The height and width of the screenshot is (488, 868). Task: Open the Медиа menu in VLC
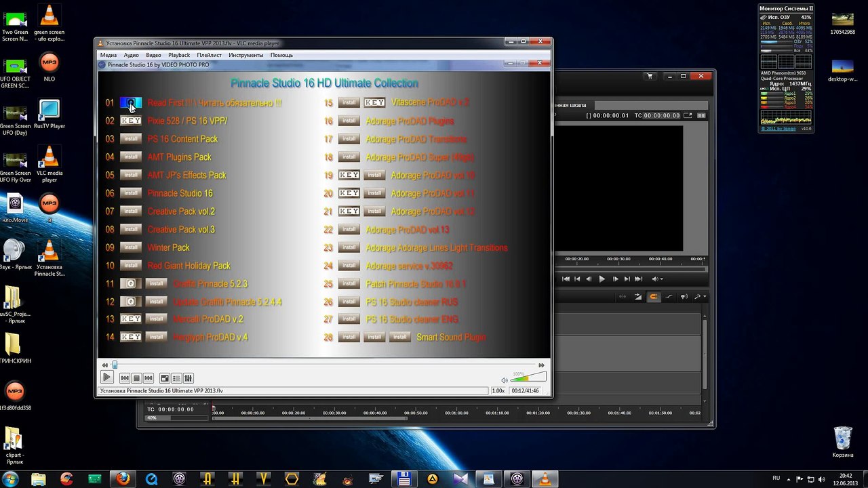pyautogui.click(x=108, y=55)
